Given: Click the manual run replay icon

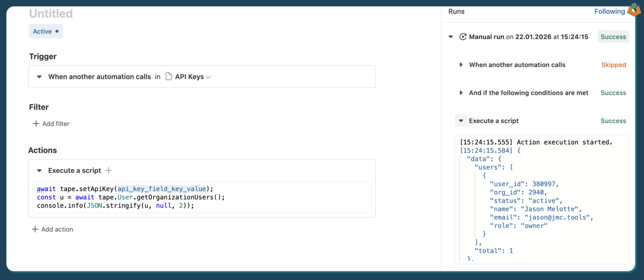Looking at the screenshot, I should click(x=463, y=37).
